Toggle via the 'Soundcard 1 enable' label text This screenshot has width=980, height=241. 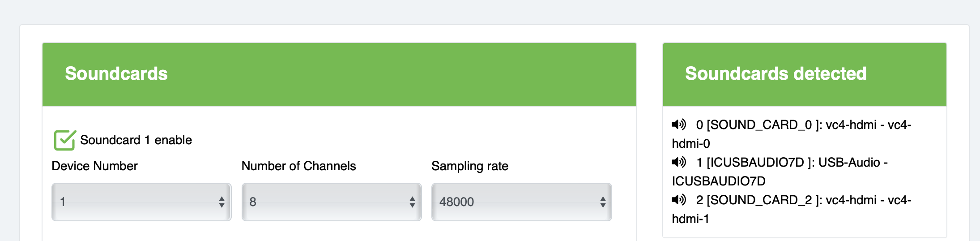click(x=136, y=140)
